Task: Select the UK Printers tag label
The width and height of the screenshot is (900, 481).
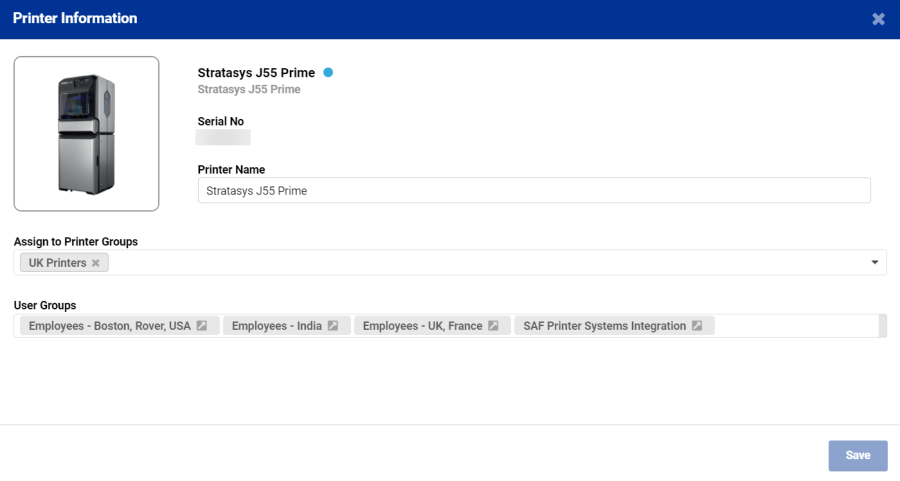Action: [57, 263]
